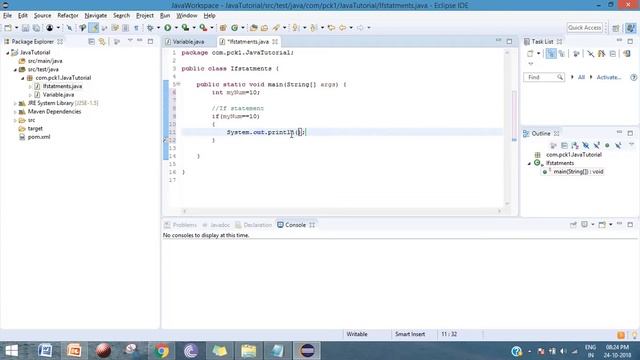Viewport: 640px width, 360px height.
Task: Click the All filter link in Task List
Action: click(581, 77)
